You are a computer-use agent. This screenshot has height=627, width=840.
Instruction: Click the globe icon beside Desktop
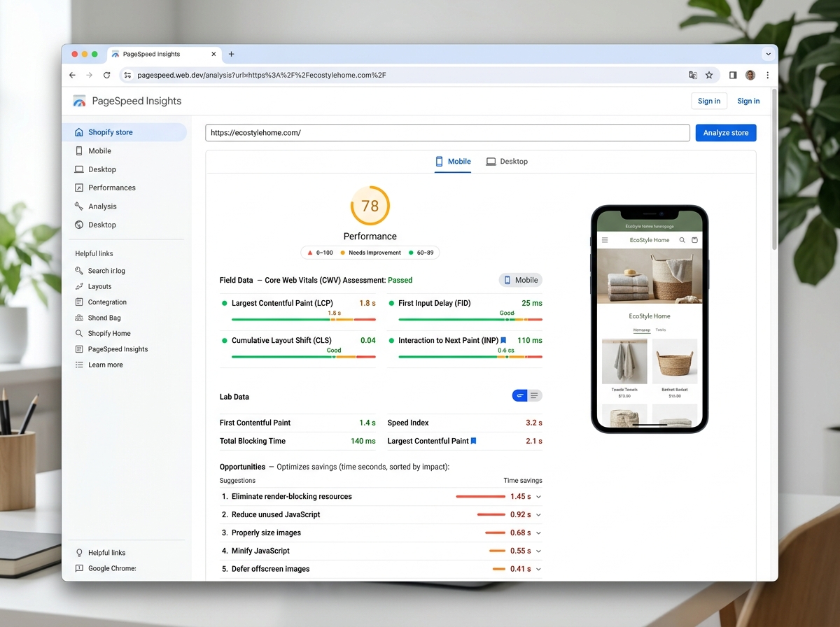click(x=79, y=225)
